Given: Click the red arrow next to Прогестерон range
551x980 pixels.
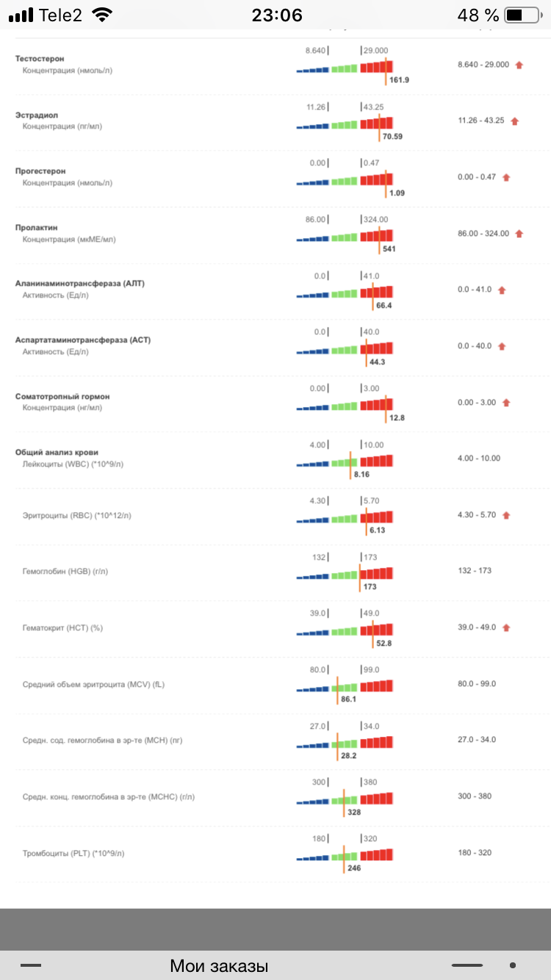Looking at the screenshot, I should coord(506,177).
